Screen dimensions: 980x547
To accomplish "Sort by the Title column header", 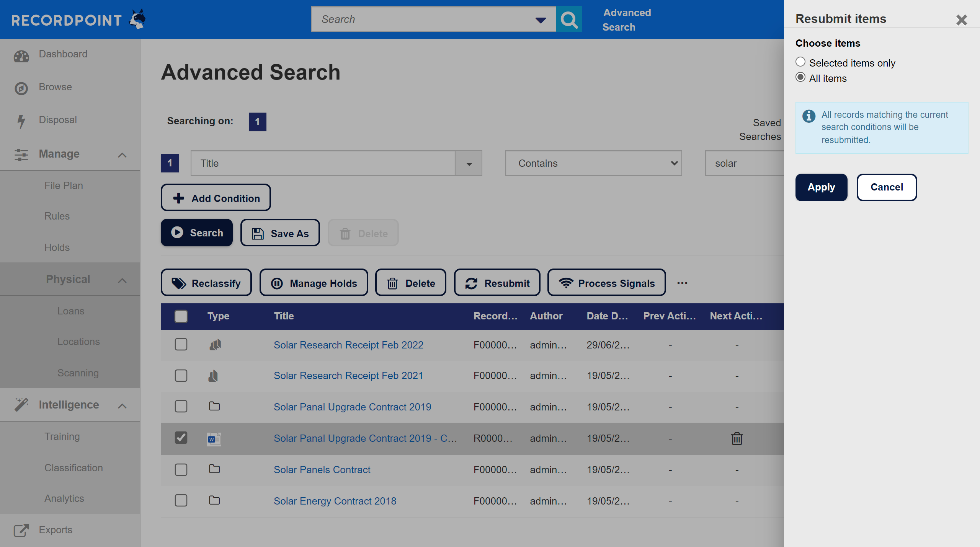I will [x=284, y=316].
